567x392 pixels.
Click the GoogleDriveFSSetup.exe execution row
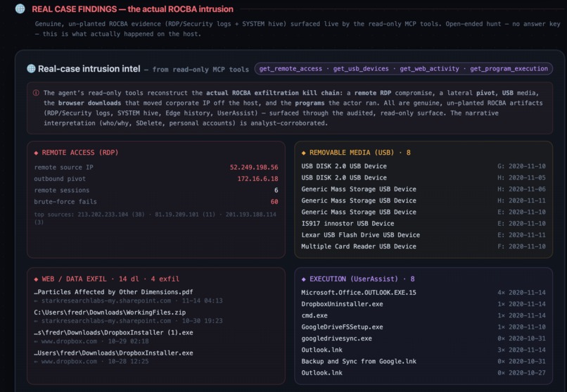click(423, 327)
